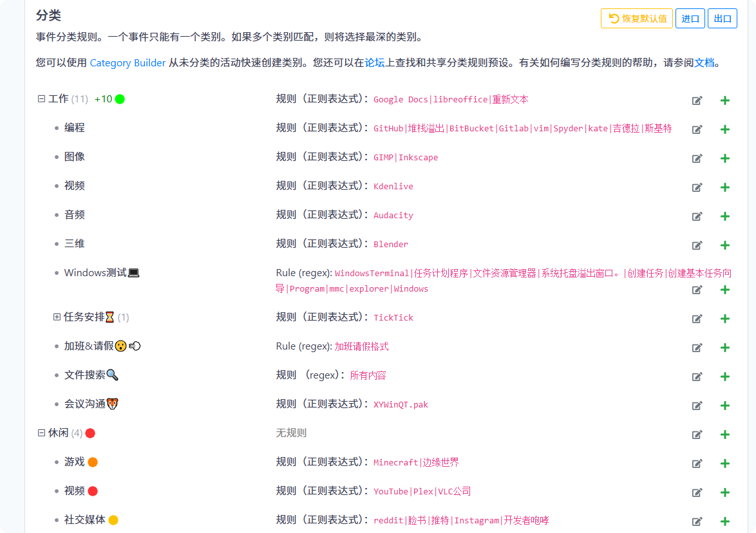
Task: Click red color dot of 休闲
Action: pos(90,433)
